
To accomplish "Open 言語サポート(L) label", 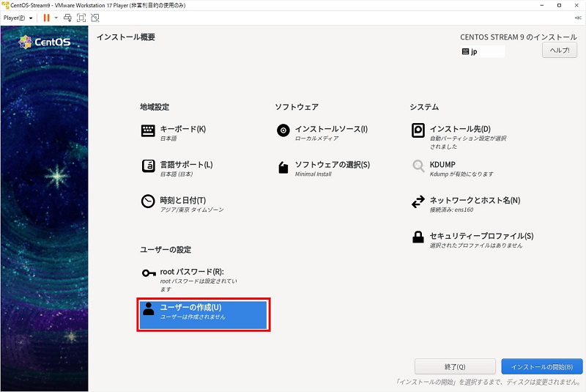I will click(x=186, y=164).
